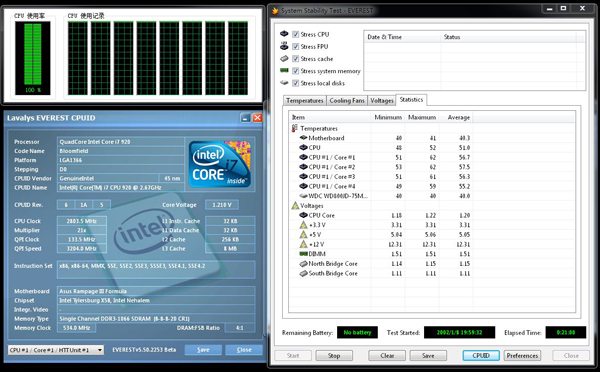Click the Intel Core i7 logo badge
The height and width of the screenshot is (372, 600).
tap(220, 164)
